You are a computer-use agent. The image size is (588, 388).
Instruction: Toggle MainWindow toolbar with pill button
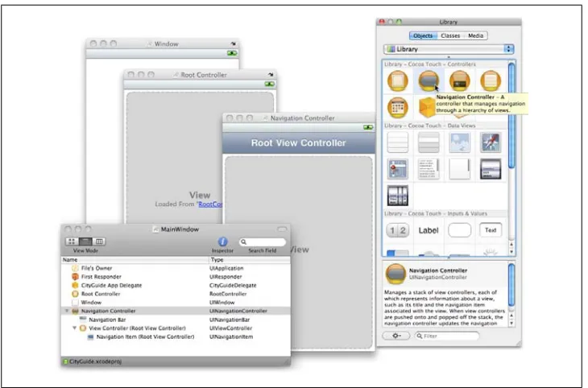[x=282, y=229]
